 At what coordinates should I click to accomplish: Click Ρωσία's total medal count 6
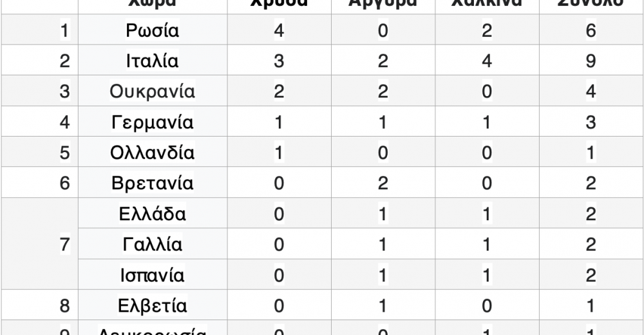[x=591, y=31]
